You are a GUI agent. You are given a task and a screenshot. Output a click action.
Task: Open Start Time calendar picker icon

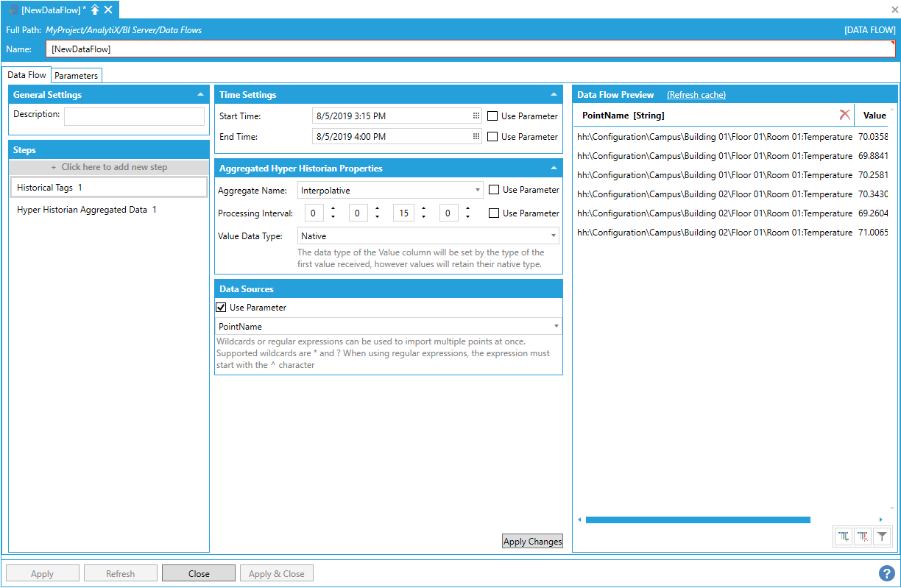(476, 116)
